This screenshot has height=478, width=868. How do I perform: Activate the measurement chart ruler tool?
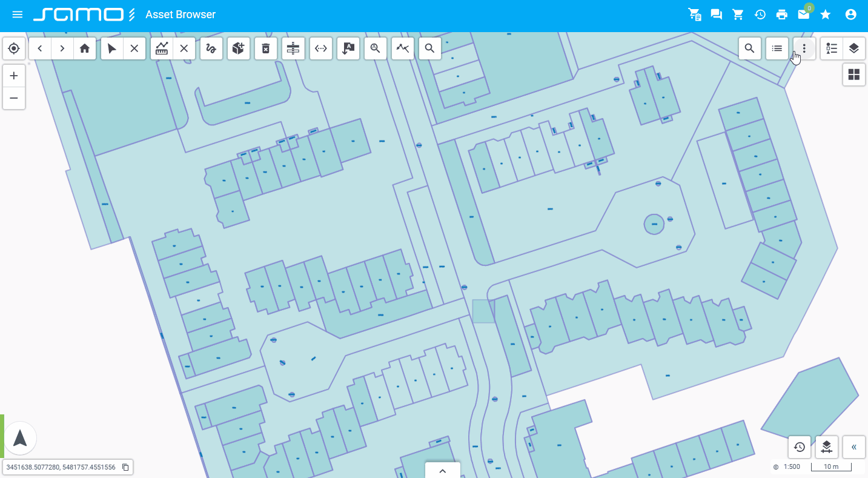tap(162, 48)
